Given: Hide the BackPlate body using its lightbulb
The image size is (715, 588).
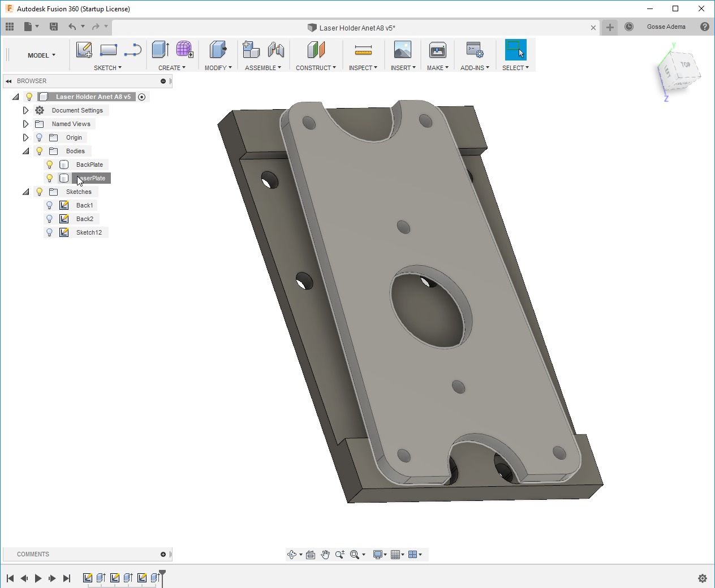Looking at the screenshot, I should [x=50, y=165].
